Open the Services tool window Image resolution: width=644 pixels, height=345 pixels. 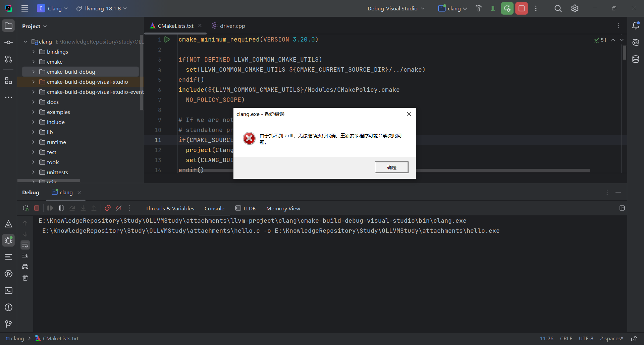9,274
